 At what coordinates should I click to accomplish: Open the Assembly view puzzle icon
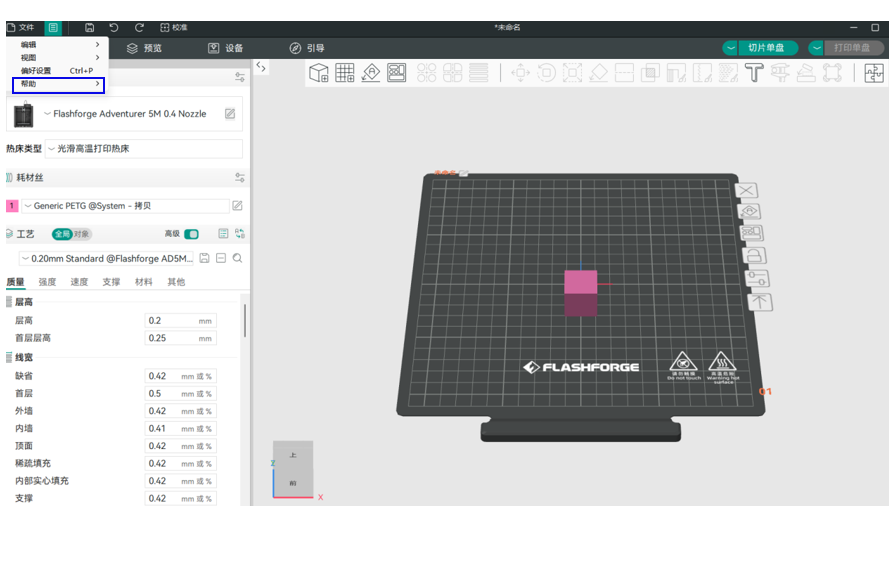(x=873, y=73)
